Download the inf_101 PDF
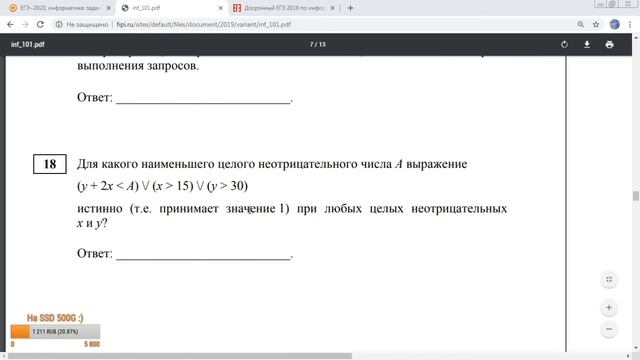The image size is (640, 360). tap(587, 44)
